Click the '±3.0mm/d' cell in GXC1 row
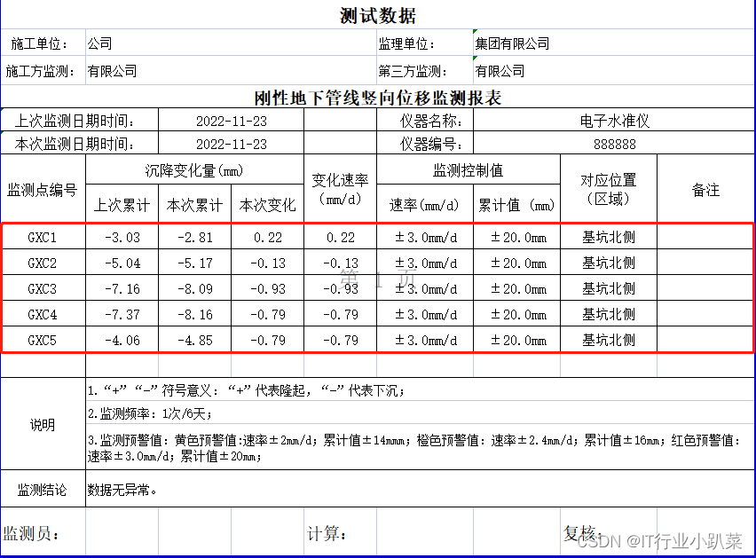Viewport: 756px width, 558px height. tap(425, 237)
